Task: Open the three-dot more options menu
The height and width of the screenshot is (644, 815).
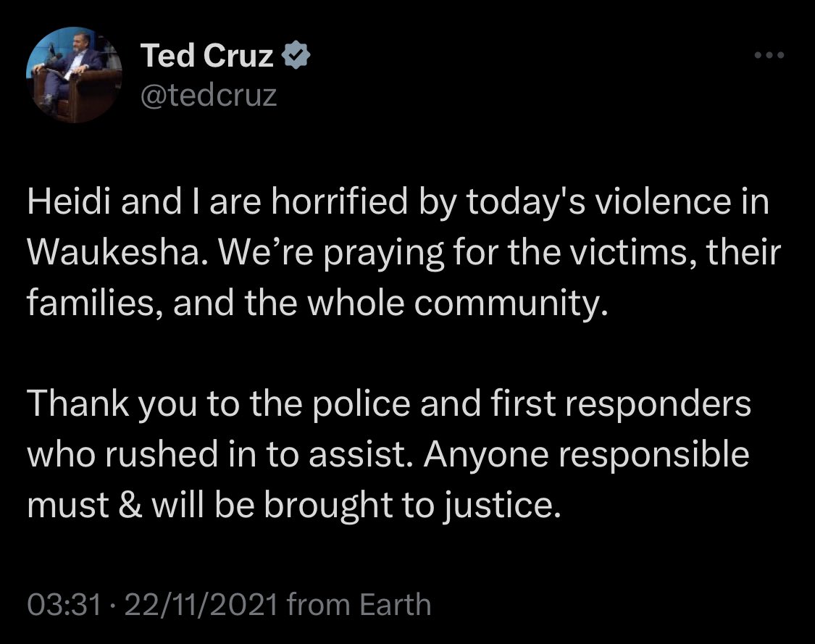Action: pyautogui.click(x=769, y=54)
